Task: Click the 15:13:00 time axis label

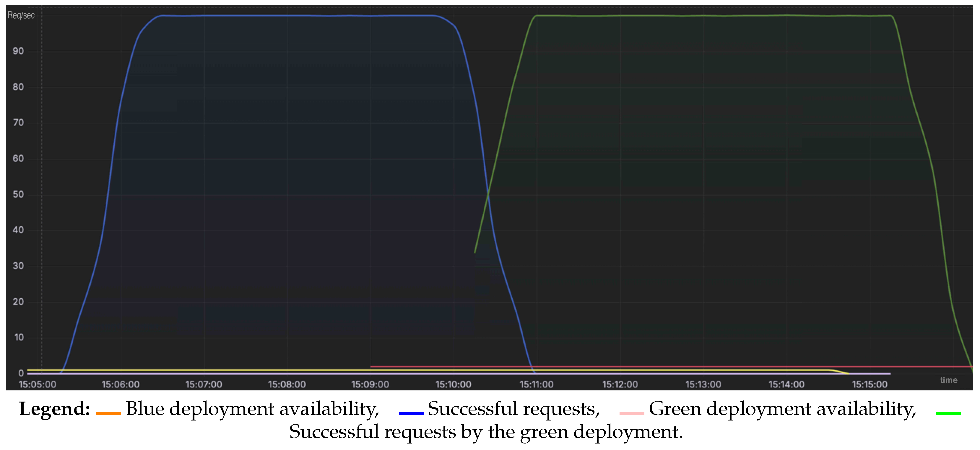Action: [703, 384]
